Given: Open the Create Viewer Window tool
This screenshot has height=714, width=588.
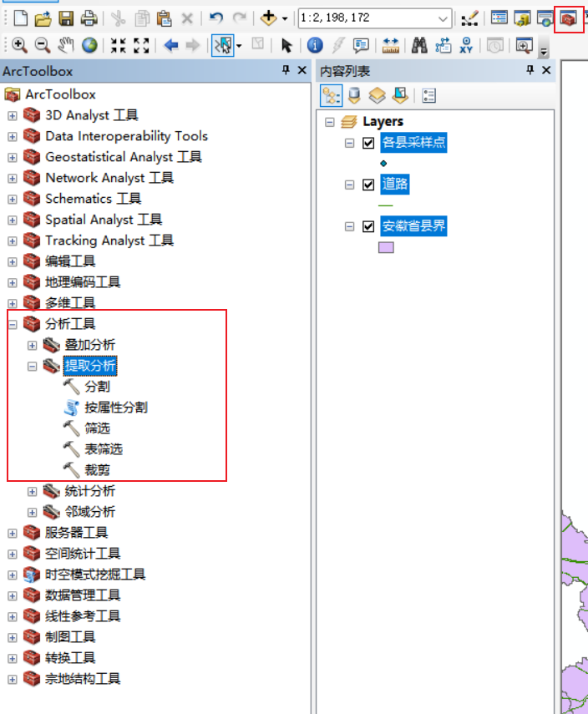Looking at the screenshot, I should tap(524, 45).
